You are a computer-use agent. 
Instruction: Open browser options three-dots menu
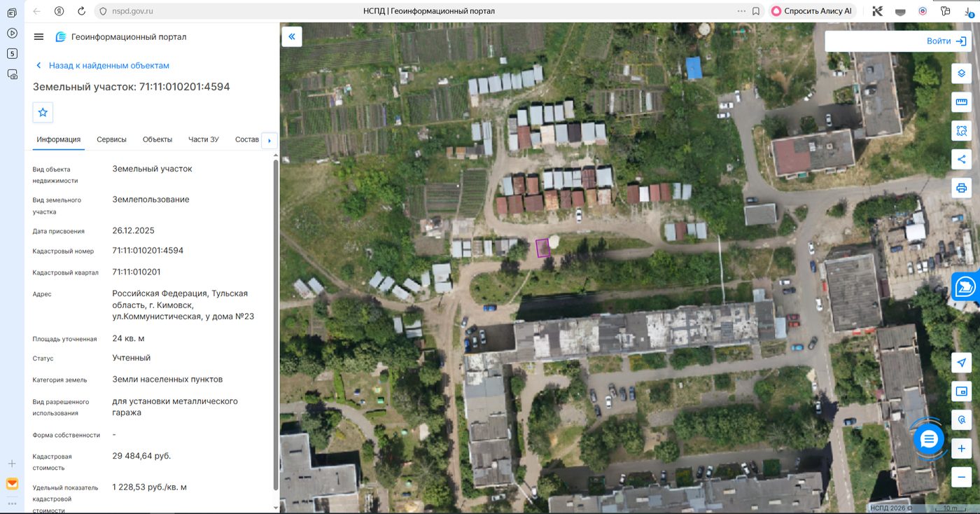[741, 11]
